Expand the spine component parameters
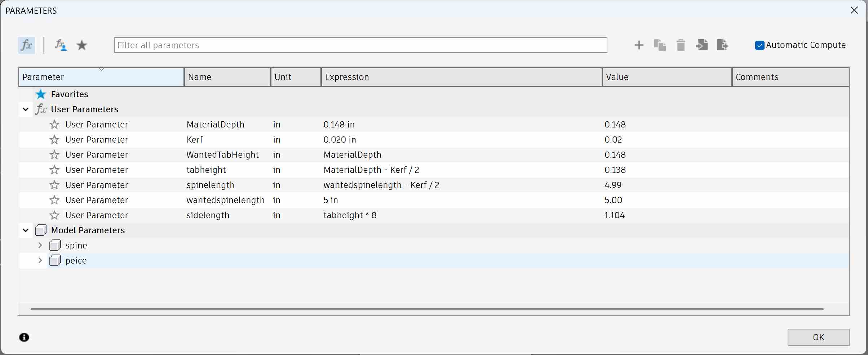 click(x=40, y=246)
